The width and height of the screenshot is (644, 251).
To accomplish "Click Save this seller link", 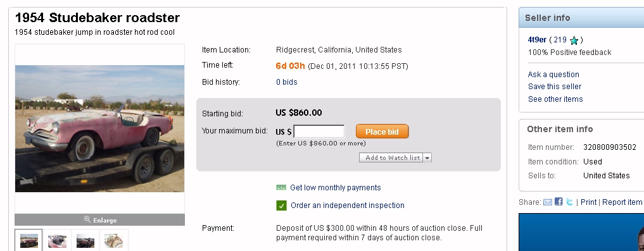I will pos(555,87).
